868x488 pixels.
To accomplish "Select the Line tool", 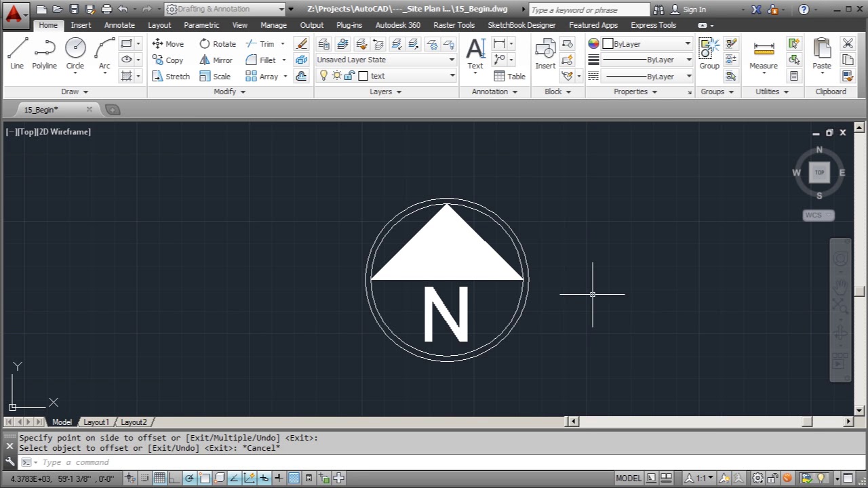I will point(17,51).
